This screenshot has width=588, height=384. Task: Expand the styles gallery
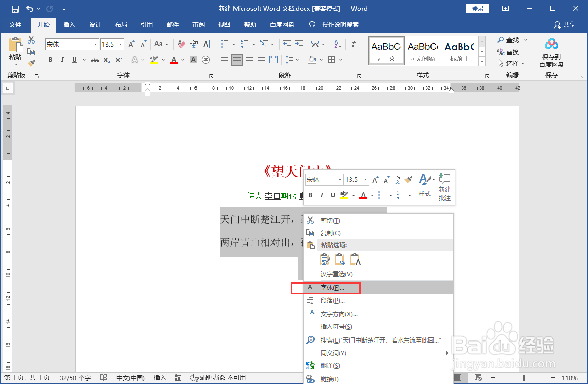click(482, 61)
